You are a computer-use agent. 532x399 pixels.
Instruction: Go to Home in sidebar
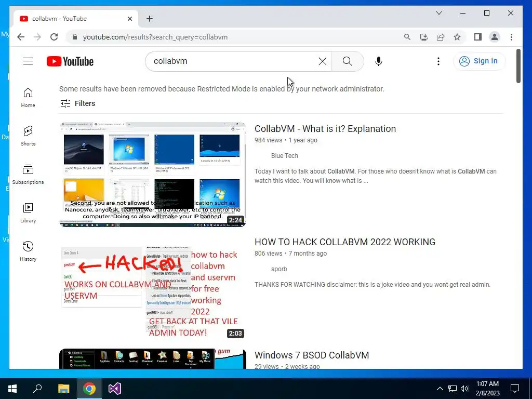click(28, 98)
